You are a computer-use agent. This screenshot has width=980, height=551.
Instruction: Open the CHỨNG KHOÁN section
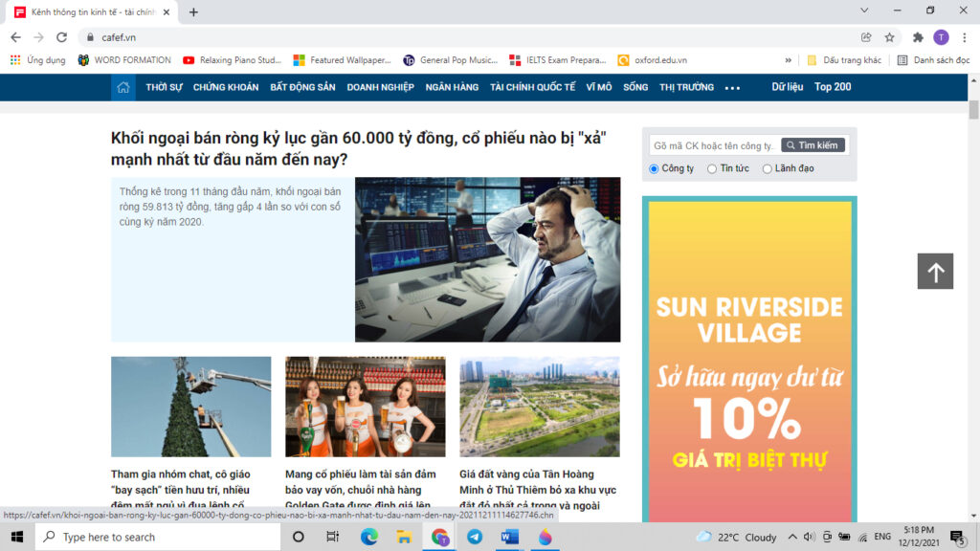[x=226, y=87]
